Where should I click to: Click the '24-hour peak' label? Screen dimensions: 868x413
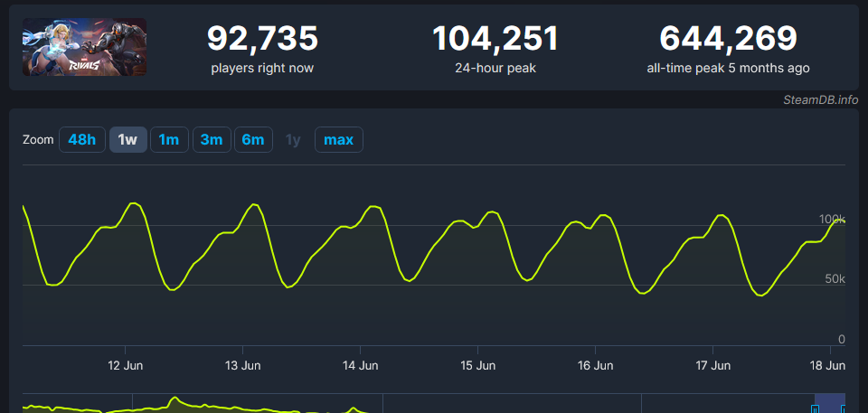pos(495,69)
